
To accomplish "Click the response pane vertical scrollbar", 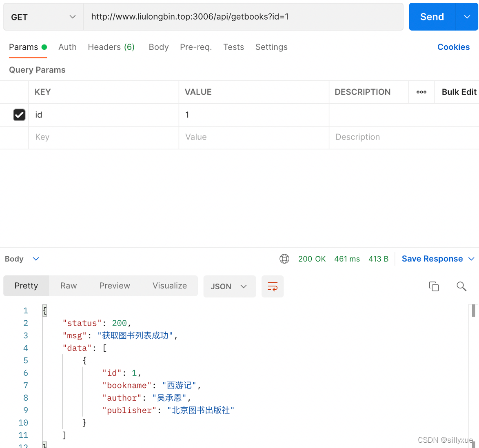I will tap(473, 311).
